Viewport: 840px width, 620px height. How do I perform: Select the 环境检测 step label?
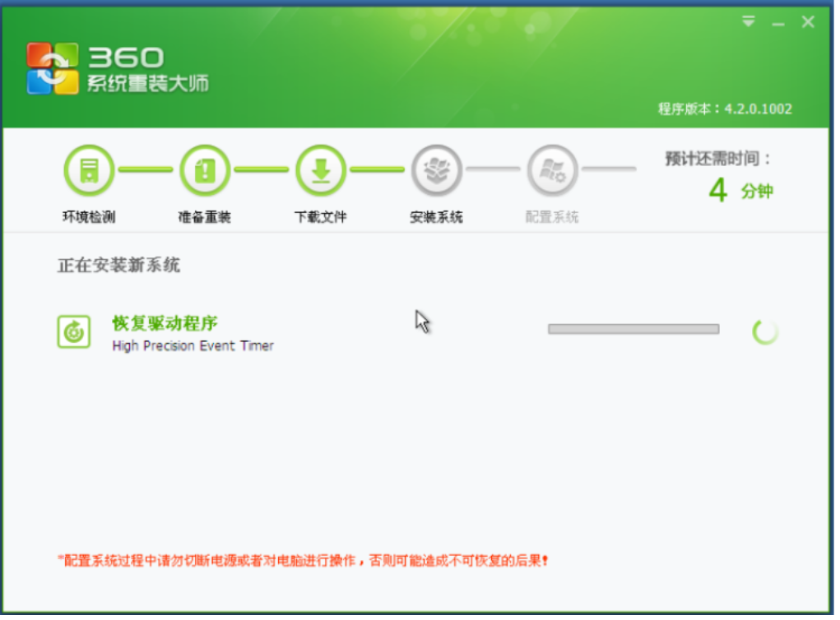coord(89,217)
